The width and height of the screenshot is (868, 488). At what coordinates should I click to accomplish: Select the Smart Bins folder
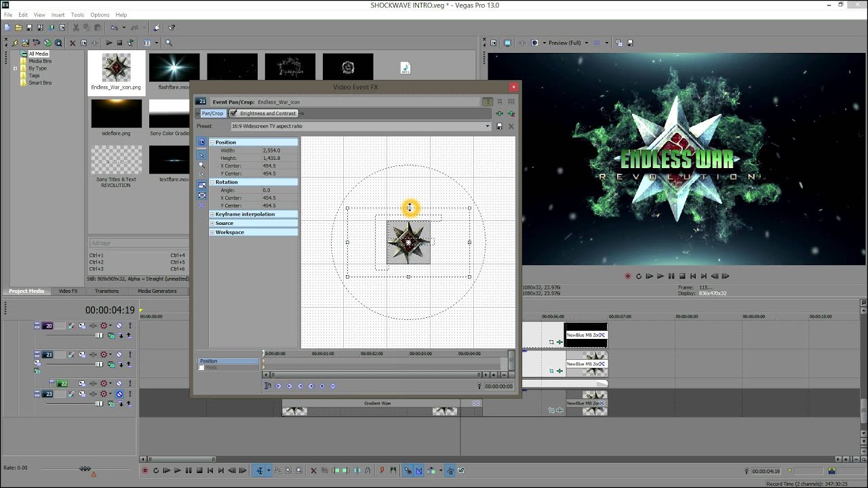[40, 83]
